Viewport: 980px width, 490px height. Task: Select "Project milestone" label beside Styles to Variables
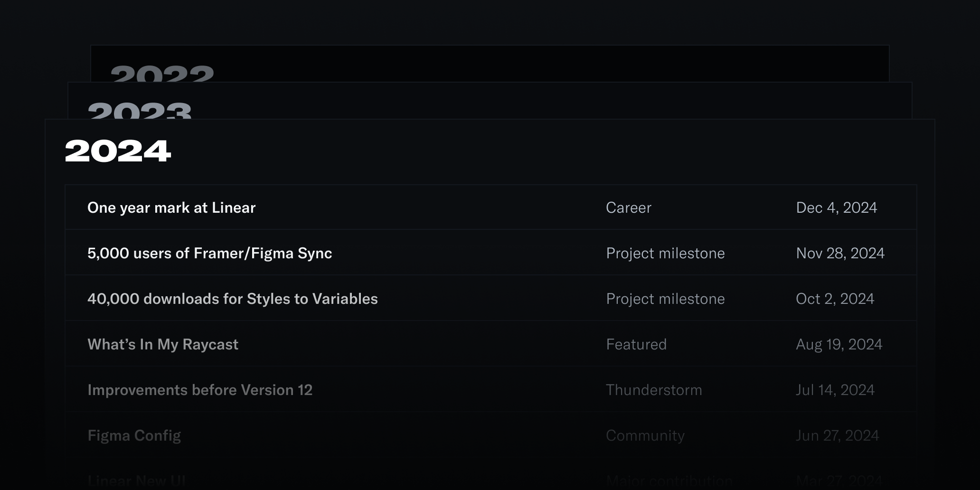click(665, 299)
